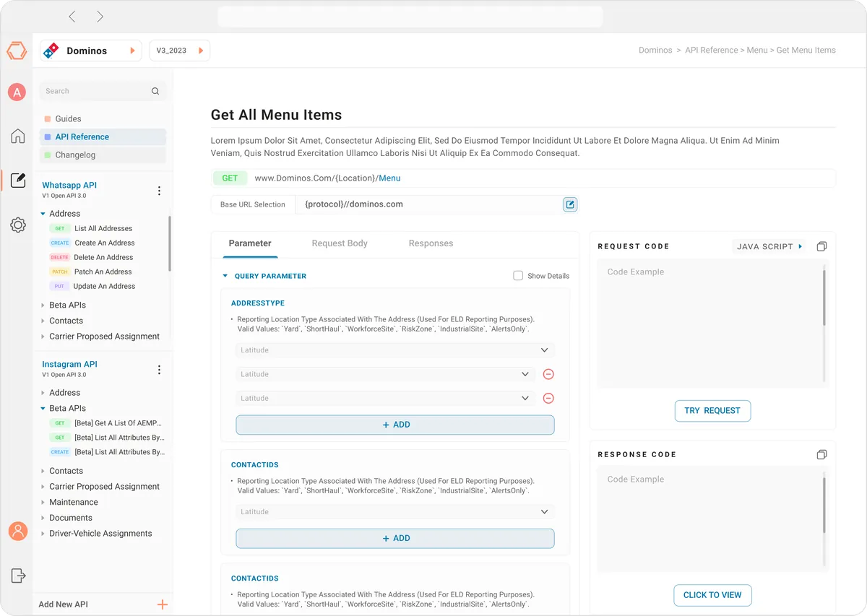Click the browser back arrow
Screen dimensions: 867x616
[x=72, y=17]
